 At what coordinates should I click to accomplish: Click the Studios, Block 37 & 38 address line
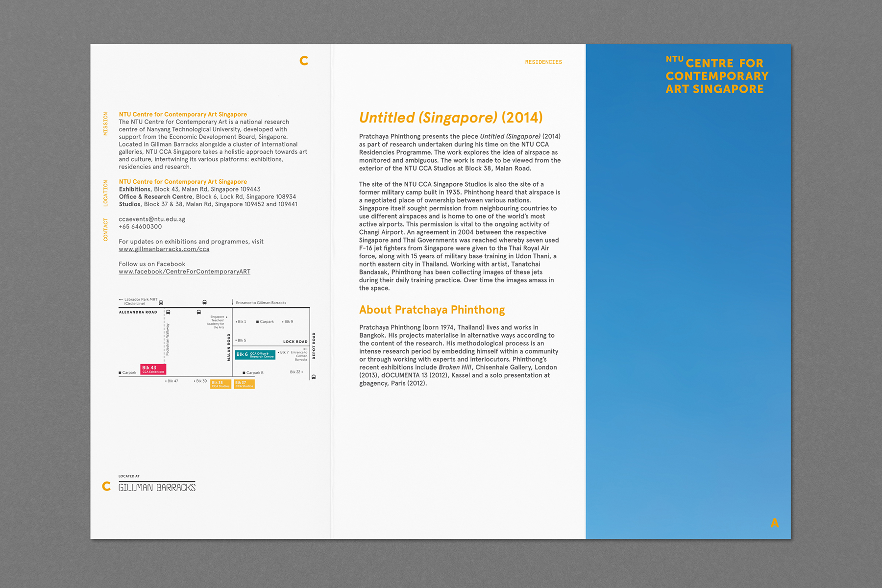click(208, 204)
